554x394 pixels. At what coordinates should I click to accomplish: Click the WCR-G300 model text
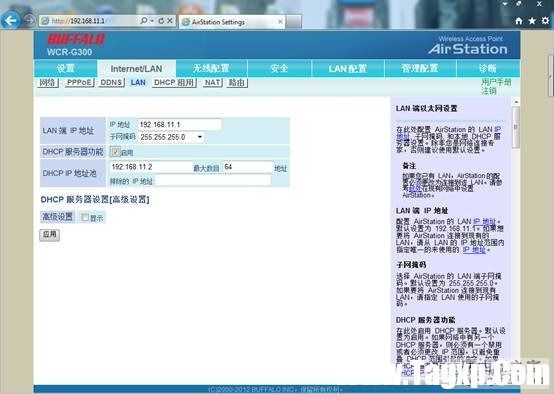point(69,52)
